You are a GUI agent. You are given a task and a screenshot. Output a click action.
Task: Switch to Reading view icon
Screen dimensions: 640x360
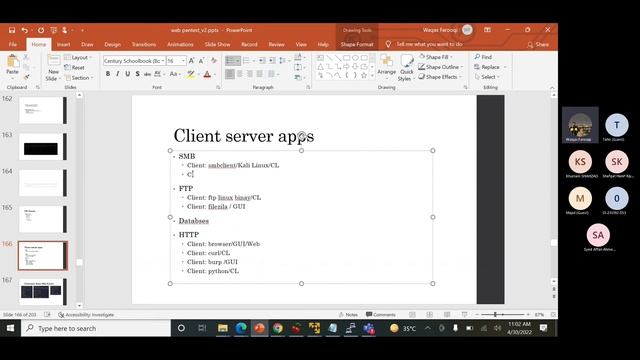tap(447, 315)
